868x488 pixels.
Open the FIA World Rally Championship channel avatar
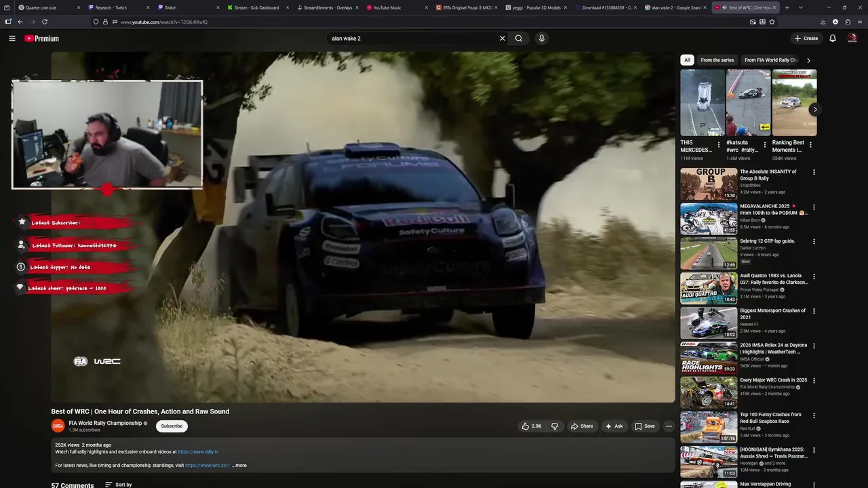[x=58, y=426]
